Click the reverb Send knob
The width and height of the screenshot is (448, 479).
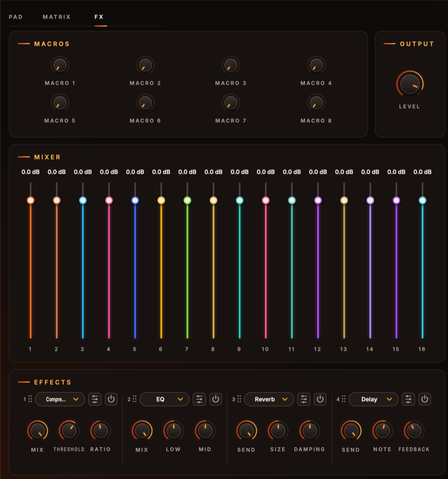tap(246, 431)
